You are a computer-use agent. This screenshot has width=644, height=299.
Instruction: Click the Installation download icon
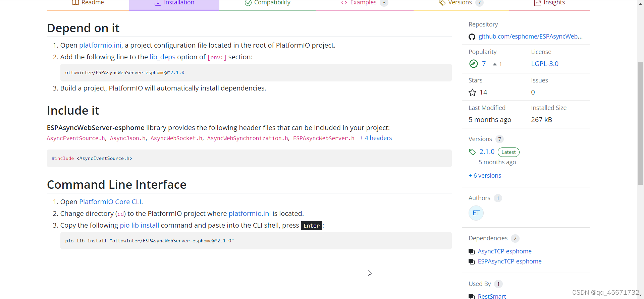tap(158, 3)
